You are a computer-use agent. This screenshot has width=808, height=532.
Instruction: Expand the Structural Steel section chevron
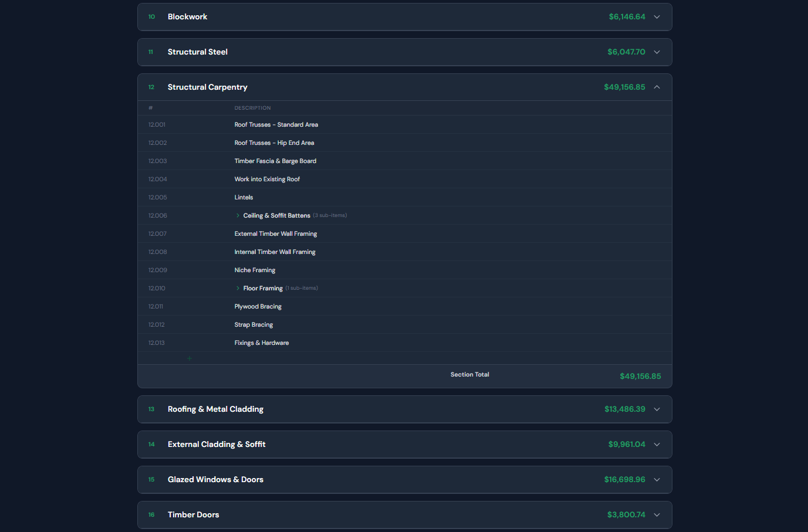click(657, 52)
